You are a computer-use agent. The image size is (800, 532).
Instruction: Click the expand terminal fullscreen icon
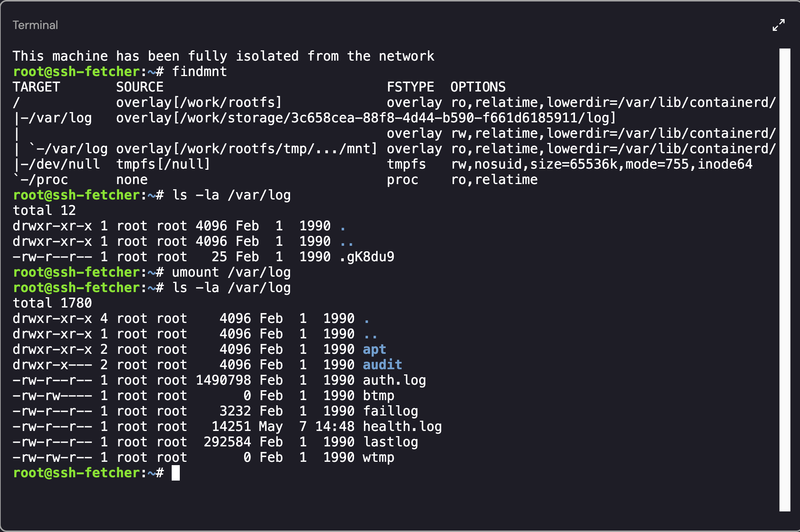pos(778,25)
